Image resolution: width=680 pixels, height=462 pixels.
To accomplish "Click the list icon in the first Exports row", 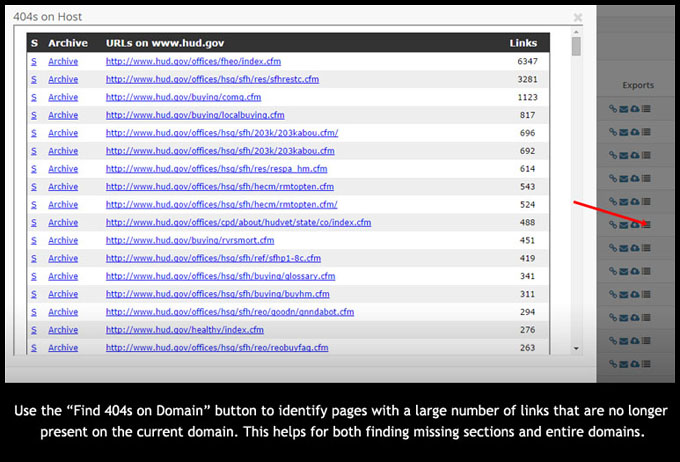I will point(646,109).
